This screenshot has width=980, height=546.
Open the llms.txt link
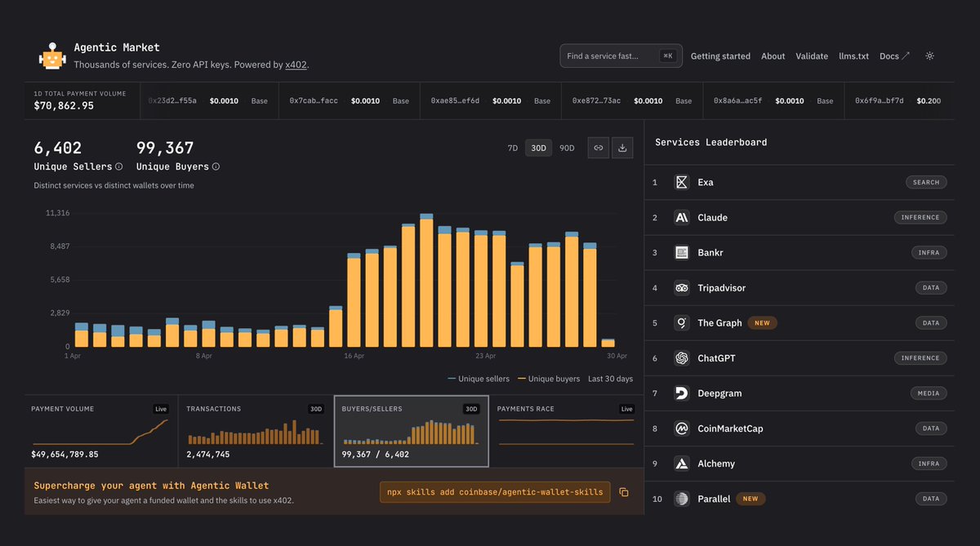point(853,56)
